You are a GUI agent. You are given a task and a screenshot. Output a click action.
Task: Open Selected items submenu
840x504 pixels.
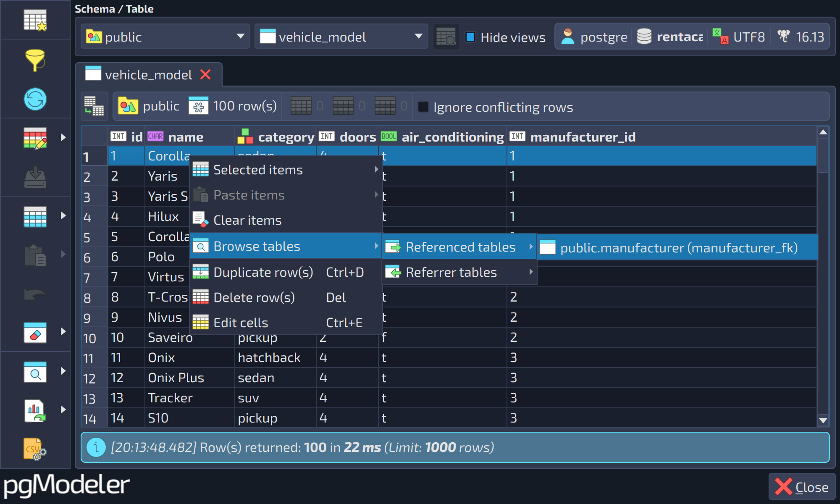(x=286, y=170)
